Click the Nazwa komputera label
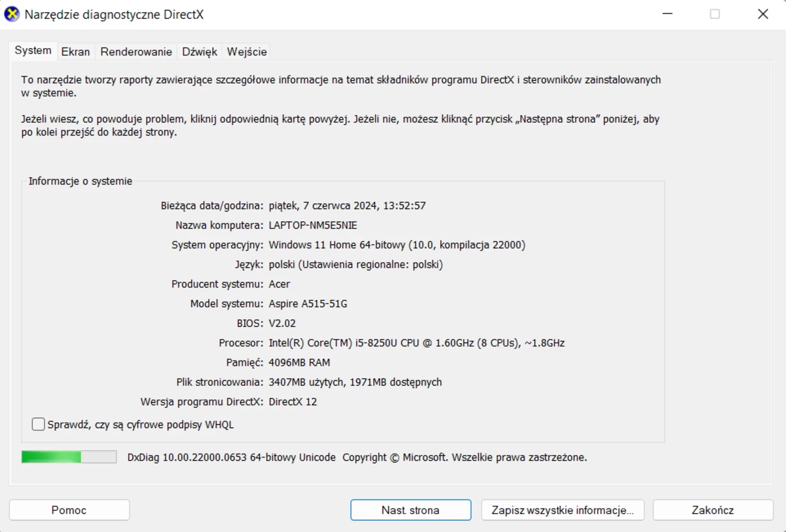 pyautogui.click(x=220, y=225)
